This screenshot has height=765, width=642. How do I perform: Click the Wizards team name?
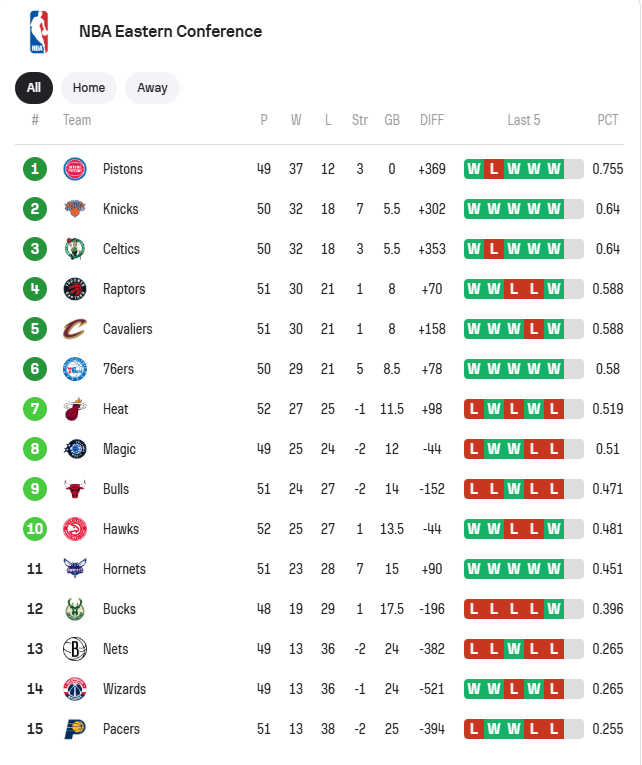[124, 689]
